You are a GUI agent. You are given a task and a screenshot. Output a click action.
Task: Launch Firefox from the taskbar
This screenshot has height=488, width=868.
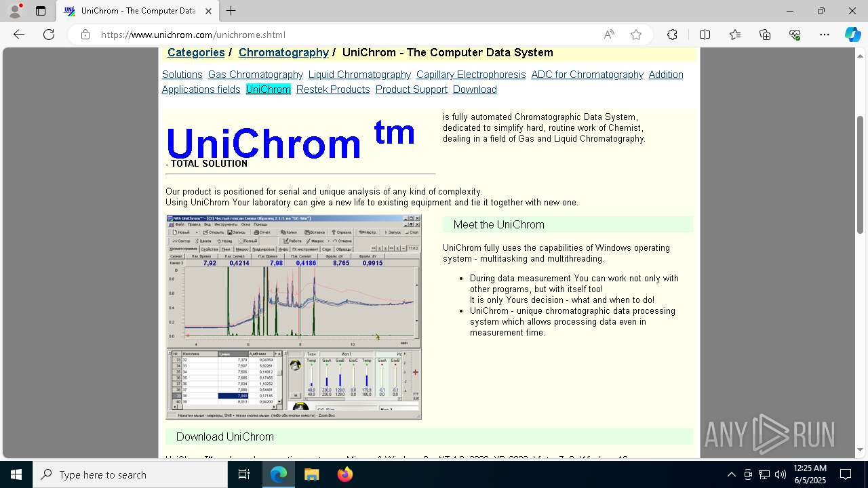coord(344,474)
